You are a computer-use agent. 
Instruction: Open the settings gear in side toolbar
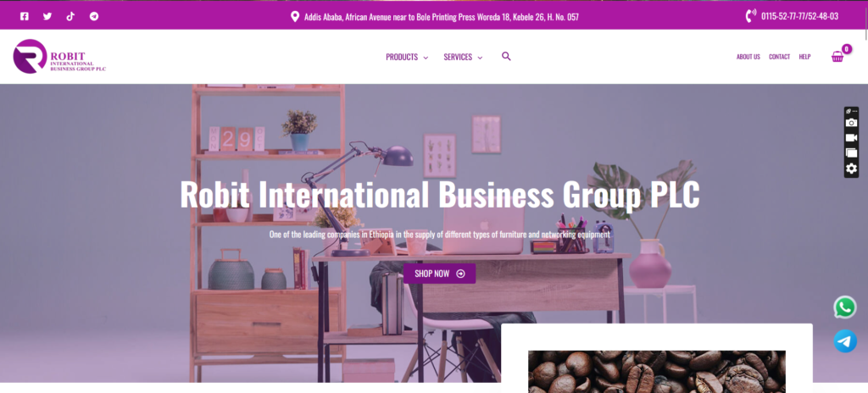851,169
